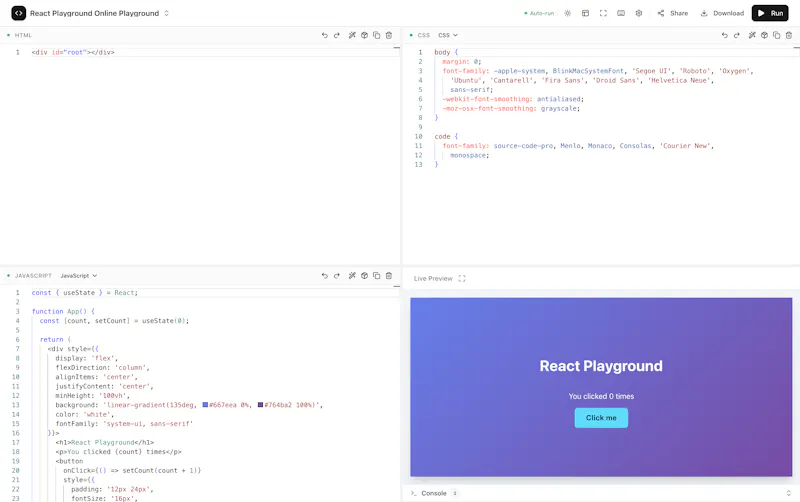
Task: Open the HTML panel cube icon
Action: point(364,35)
